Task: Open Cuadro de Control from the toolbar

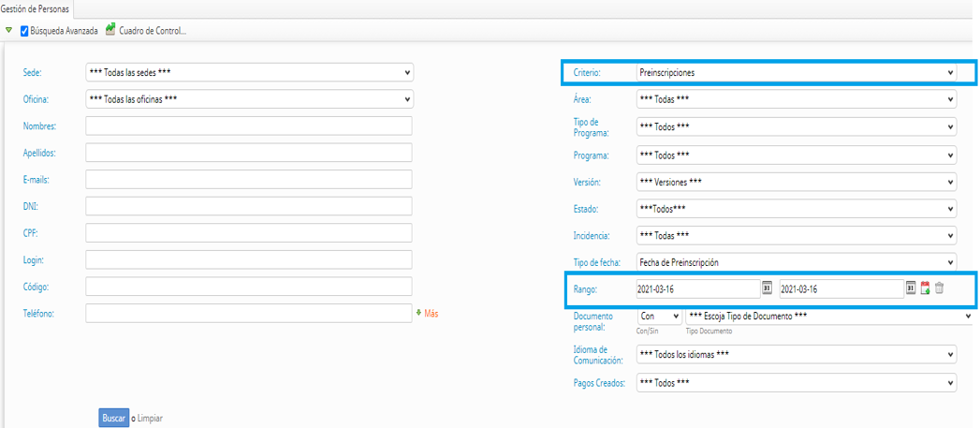Action: pos(153,31)
